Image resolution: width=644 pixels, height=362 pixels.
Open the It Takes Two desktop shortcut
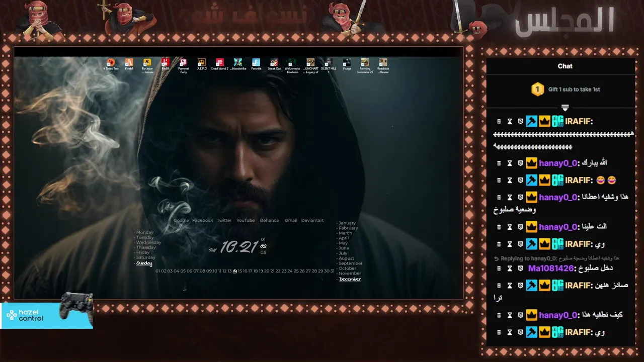coord(111,65)
